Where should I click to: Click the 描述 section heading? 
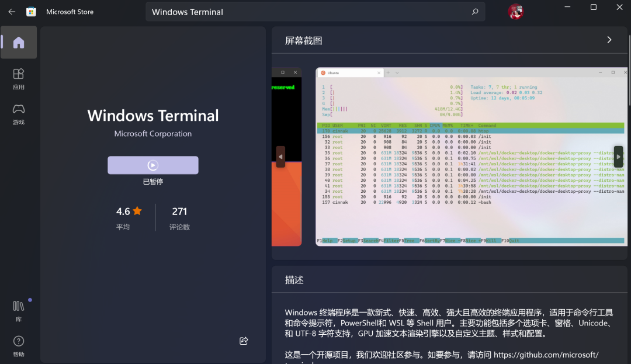tap(294, 280)
